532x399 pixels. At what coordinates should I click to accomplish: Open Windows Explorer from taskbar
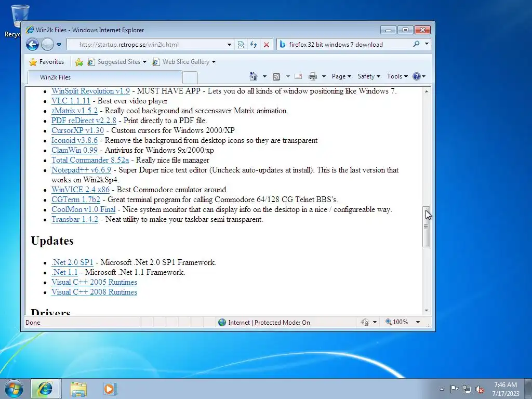pos(78,389)
